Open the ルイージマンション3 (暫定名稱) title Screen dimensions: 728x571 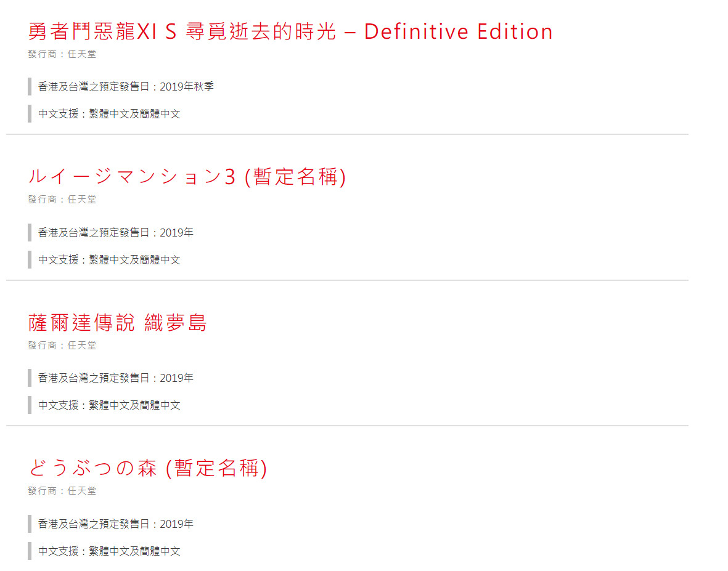coord(187,177)
